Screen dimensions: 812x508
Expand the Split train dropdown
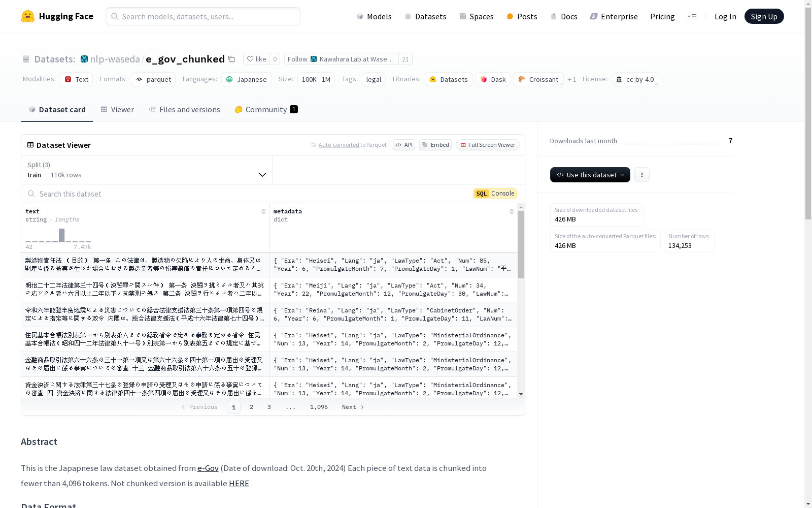pyautogui.click(x=147, y=170)
